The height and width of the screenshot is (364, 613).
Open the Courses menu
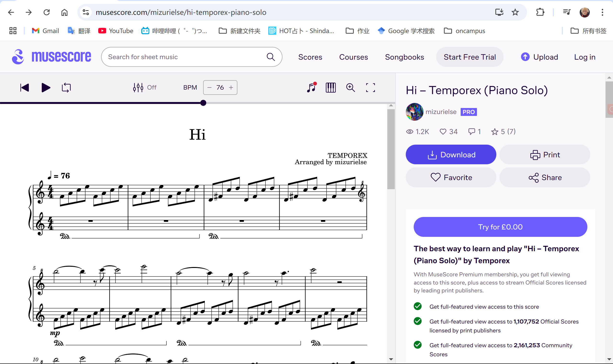[354, 57]
